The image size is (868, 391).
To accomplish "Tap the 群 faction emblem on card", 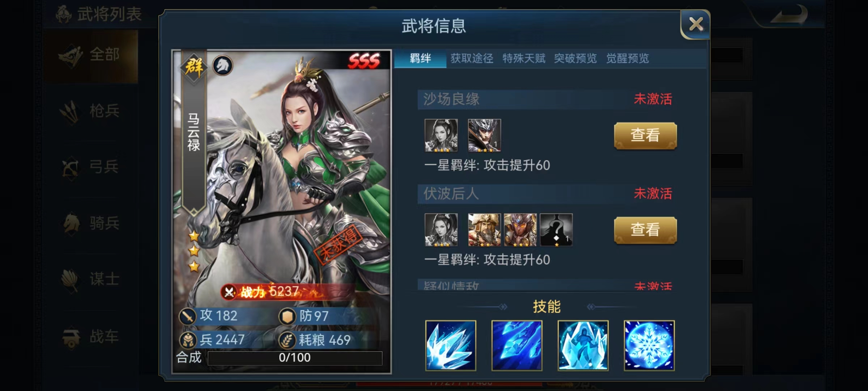I will [x=194, y=67].
